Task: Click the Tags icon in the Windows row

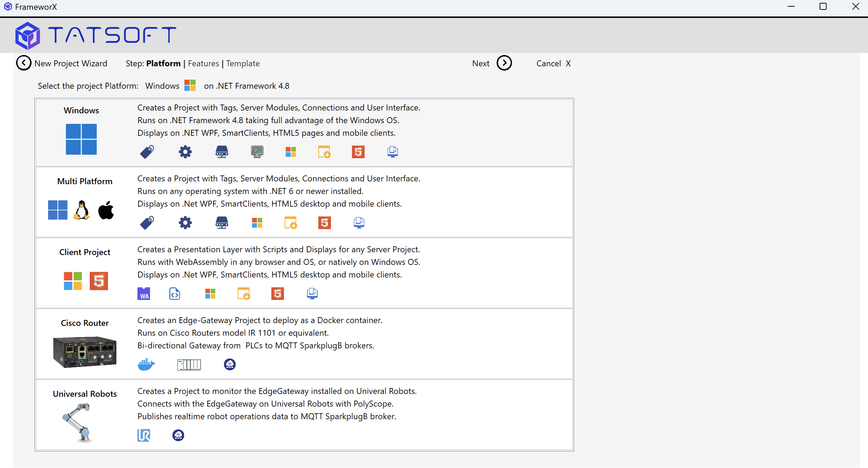Action: (x=147, y=152)
